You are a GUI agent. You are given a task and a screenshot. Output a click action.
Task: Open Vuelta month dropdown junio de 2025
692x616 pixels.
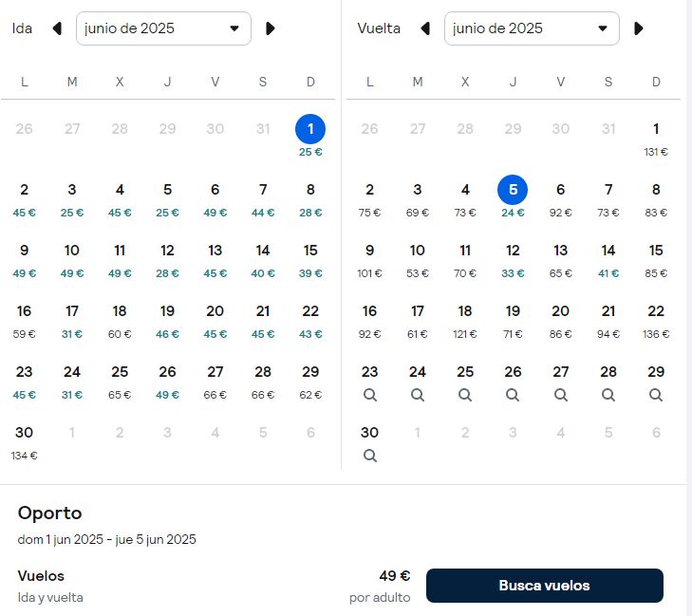tap(532, 28)
